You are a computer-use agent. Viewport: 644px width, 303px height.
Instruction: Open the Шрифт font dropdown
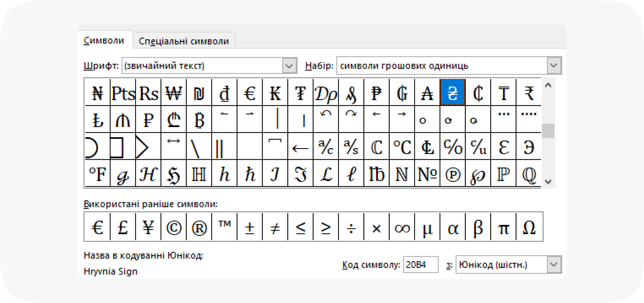point(289,66)
